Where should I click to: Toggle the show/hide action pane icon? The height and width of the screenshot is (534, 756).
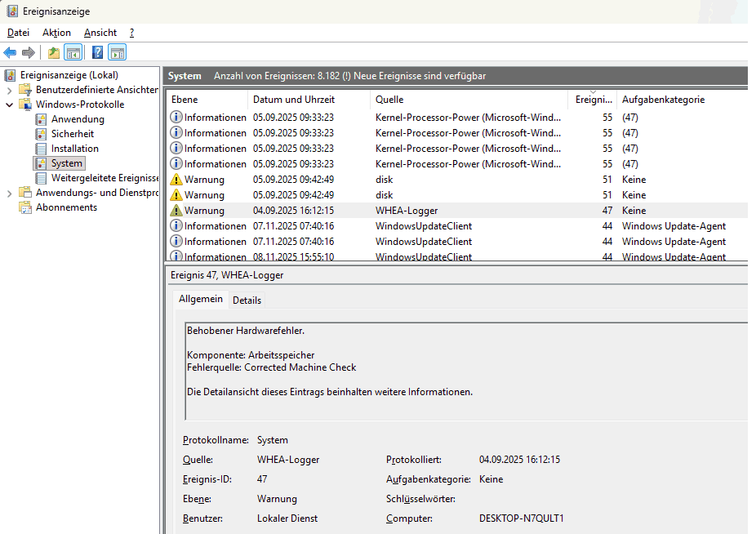pyautogui.click(x=118, y=52)
